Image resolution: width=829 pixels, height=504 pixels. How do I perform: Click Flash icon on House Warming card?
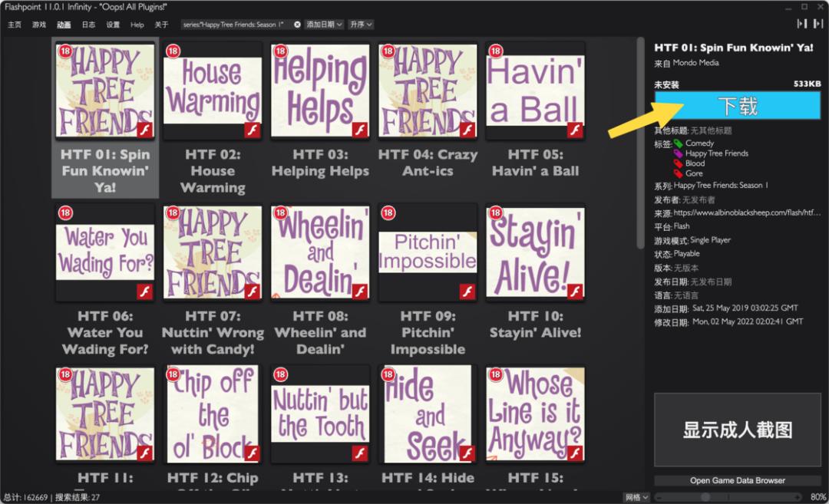click(253, 130)
